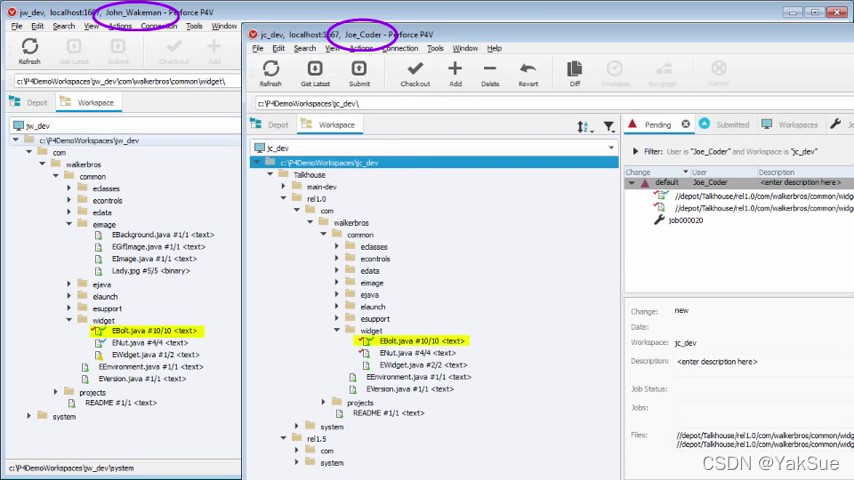Click the Checkout checkmark in jc_dev toolbar

click(415, 69)
